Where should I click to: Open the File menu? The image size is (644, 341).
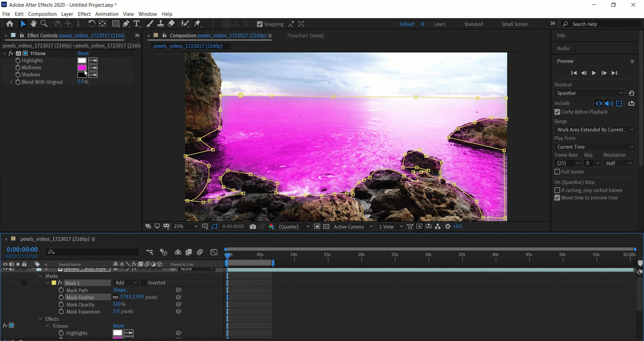6,14
